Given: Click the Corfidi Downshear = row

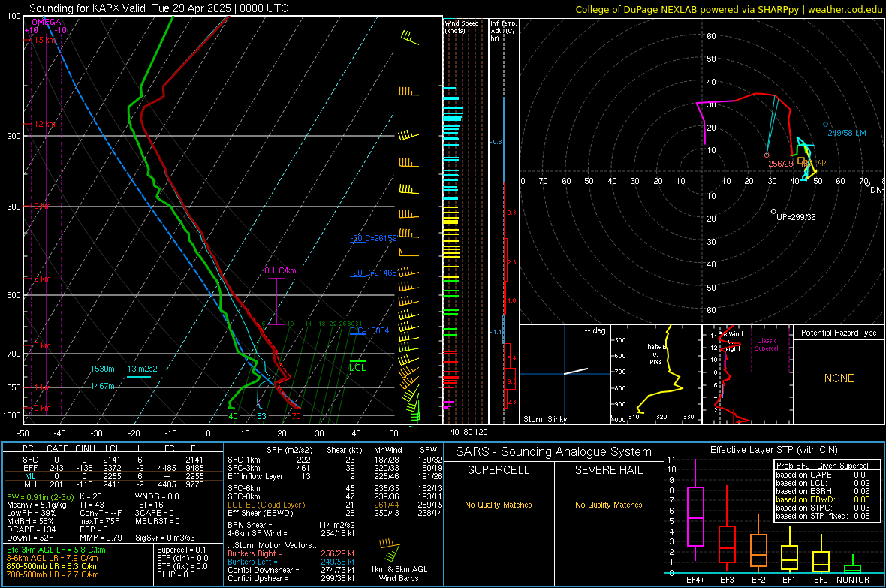Looking at the screenshot, I should [x=291, y=571].
